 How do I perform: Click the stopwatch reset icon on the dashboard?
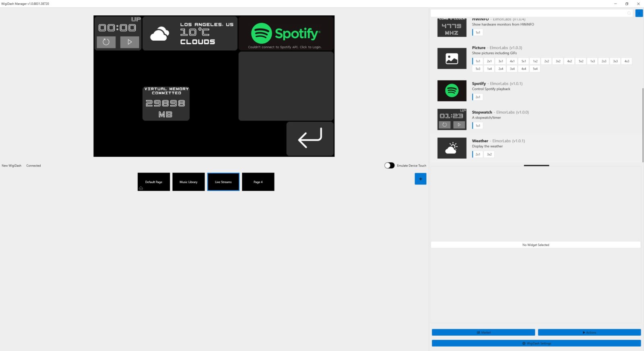point(106,42)
